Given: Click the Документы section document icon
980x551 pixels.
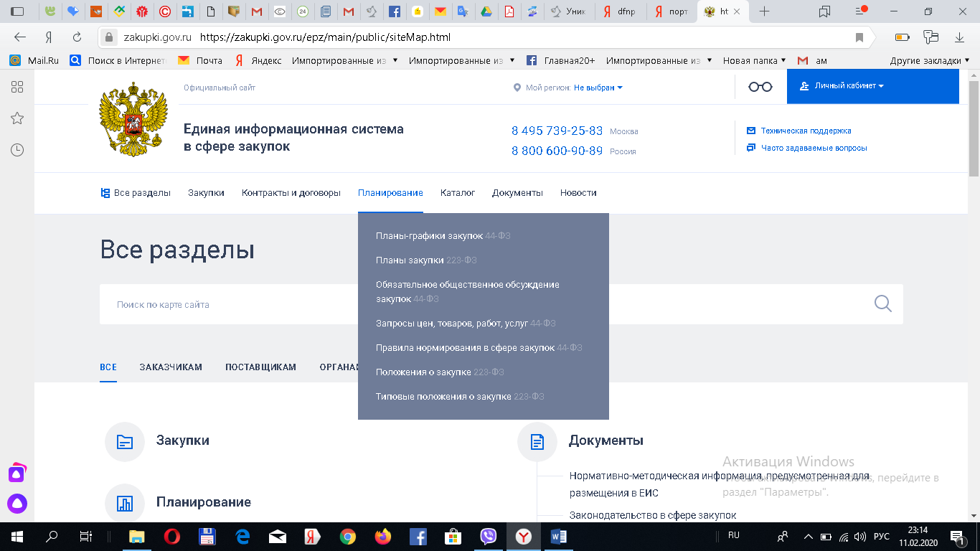Looking at the screenshot, I should pyautogui.click(x=537, y=442).
